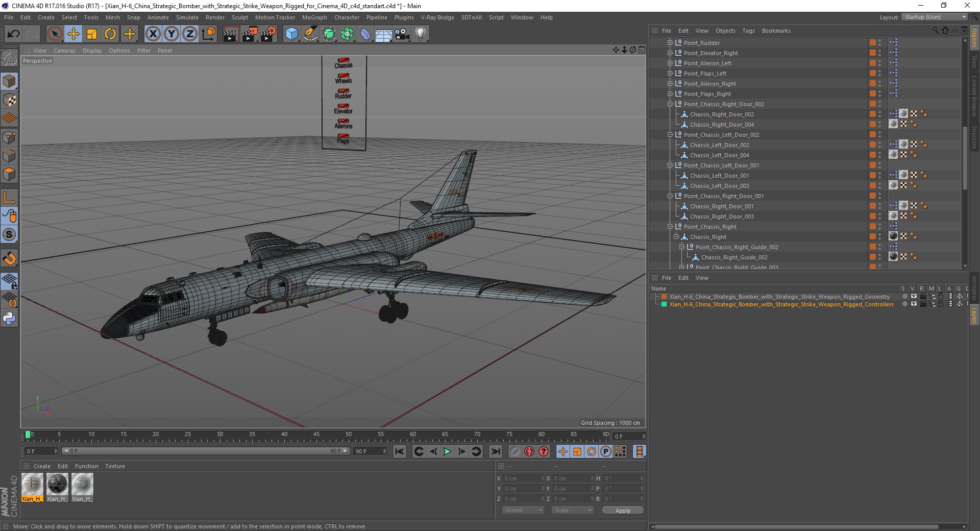Image resolution: width=980 pixels, height=531 pixels.
Task: Enable Polygons mode in left sidebar
Action: pos(9,174)
